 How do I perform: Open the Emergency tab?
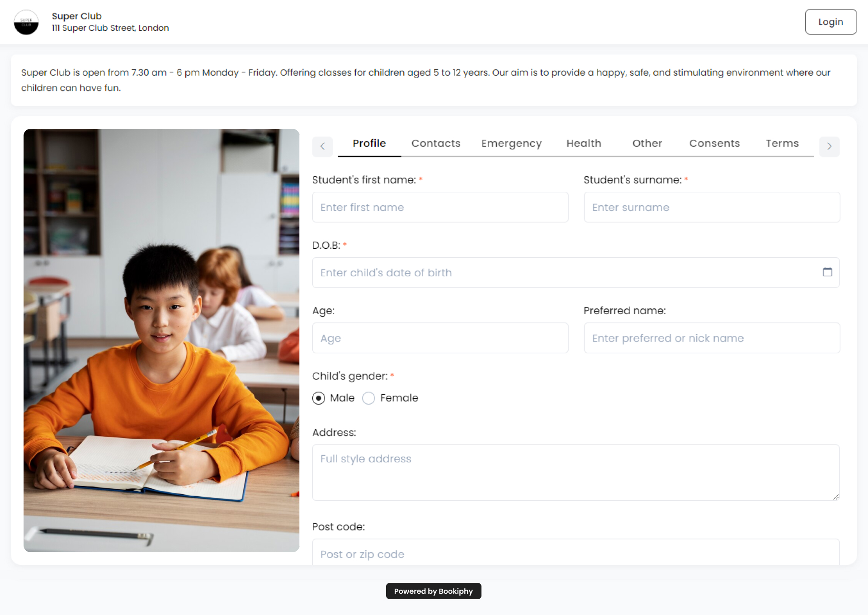(x=511, y=143)
